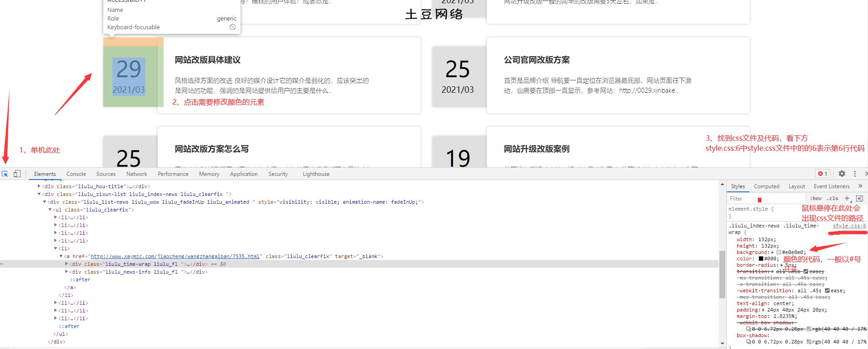Click the closing </a> tag row

coord(70,287)
